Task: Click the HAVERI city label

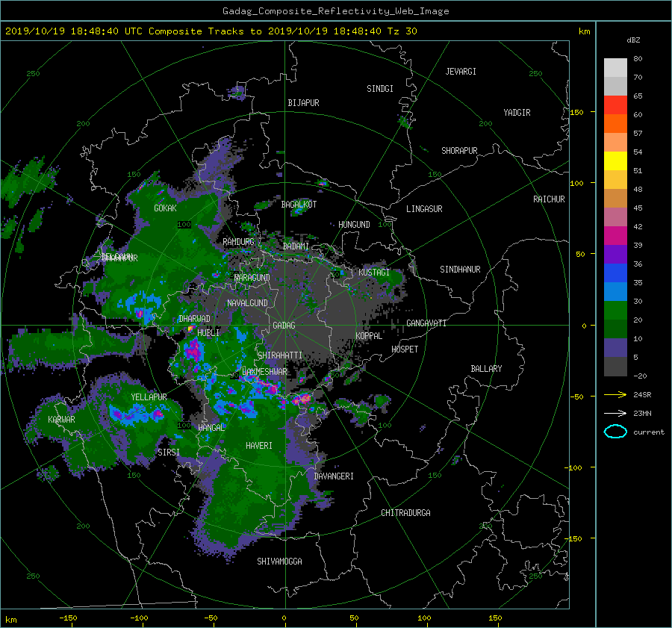Action: pyautogui.click(x=259, y=446)
